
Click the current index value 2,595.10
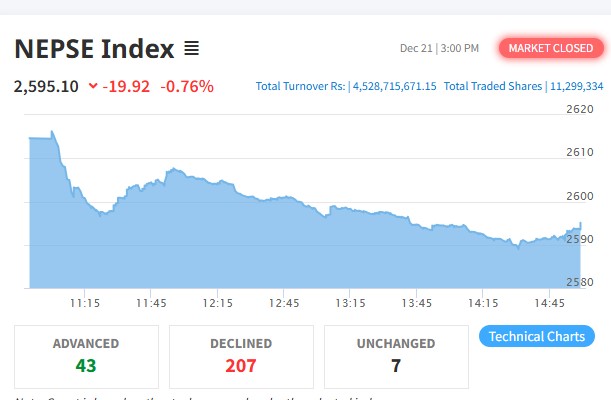coord(46,86)
